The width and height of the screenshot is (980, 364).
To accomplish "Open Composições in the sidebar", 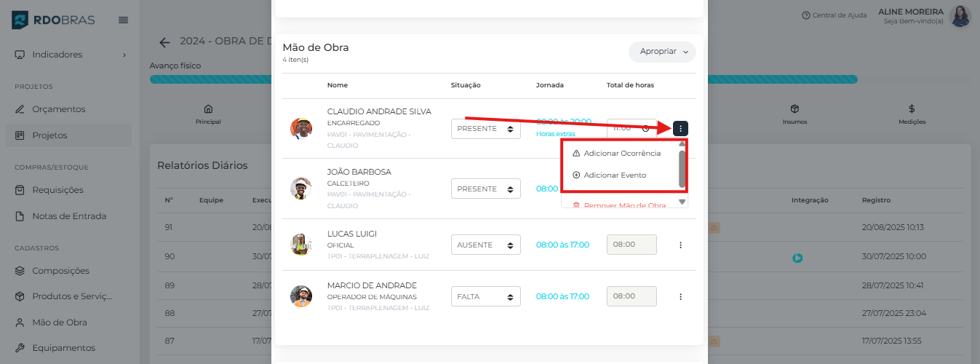I will tap(60, 271).
